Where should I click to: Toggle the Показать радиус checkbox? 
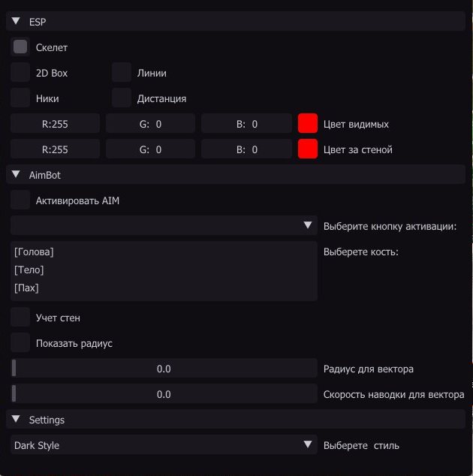coord(20,343)
